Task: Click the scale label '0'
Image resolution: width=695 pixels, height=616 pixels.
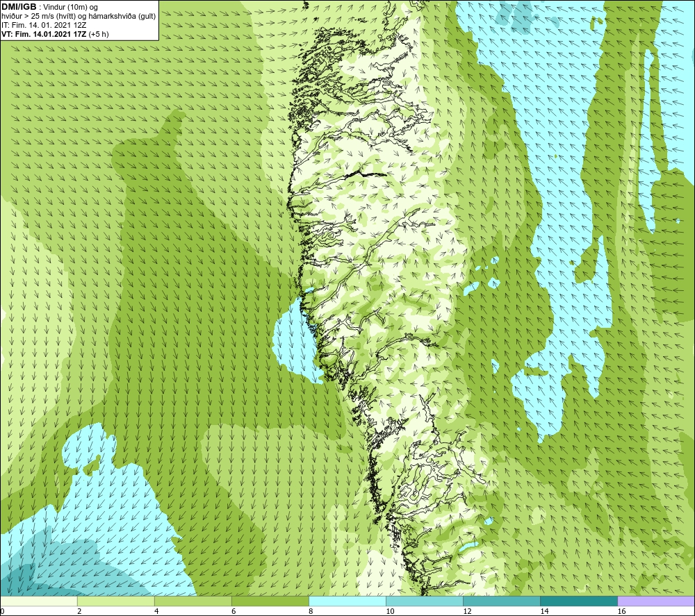Action: (3, 611)
